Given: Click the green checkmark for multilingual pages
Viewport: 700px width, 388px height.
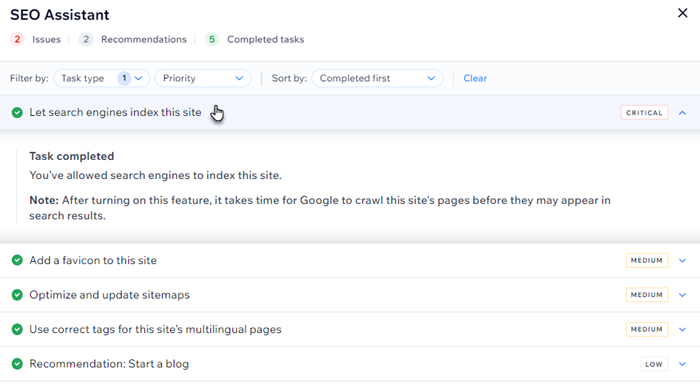Looking at the screenshot, I should 17,329.
